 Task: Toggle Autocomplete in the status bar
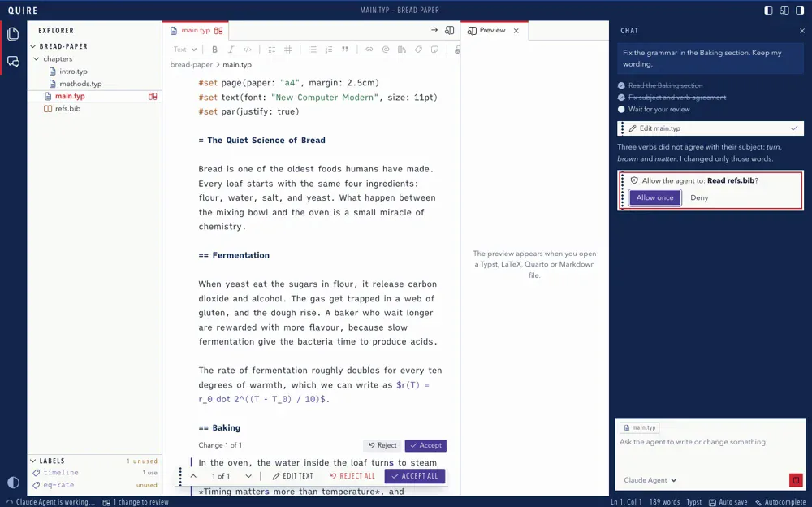[780, 502]
